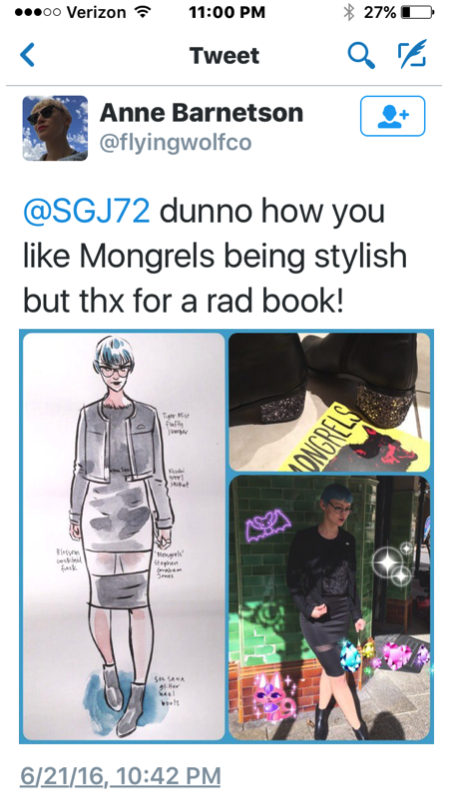The height and width of the screenshot is (800, 451).
Task: Go back using the left chevron
Action: coord(28,55)
